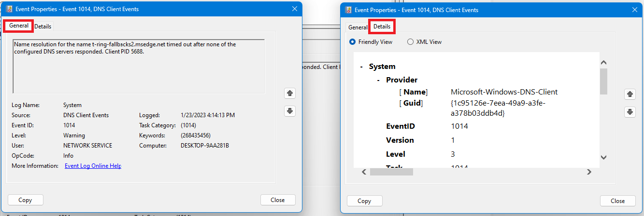Click the scroll-up arrow of the details tree
The image size is (644, 216).
[x=603, y=63]
